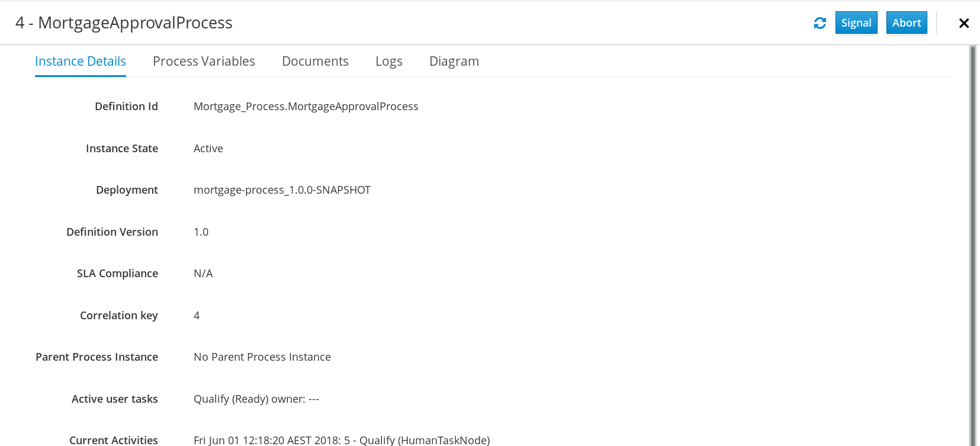The width and height of the screenshot is (980, 446).
Task: Click the SLA Compliance N/A value
Action: (x=203, y=274)
